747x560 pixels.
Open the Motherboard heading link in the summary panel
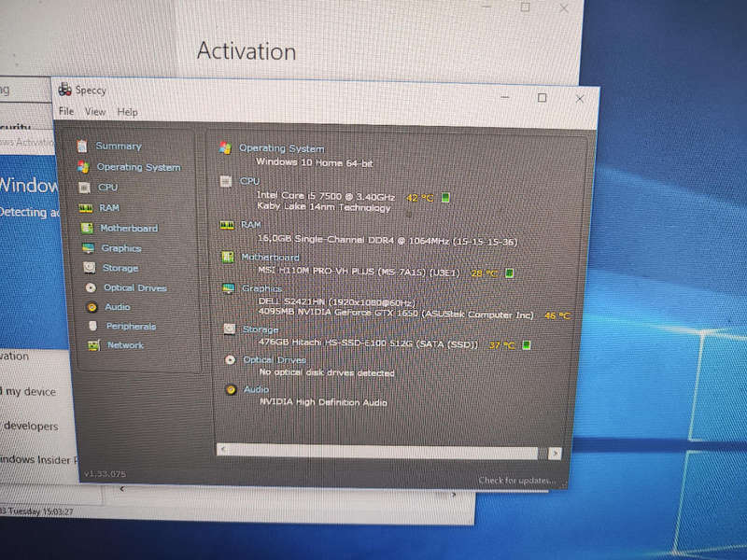pyautogui.click(x=270, y=258)
